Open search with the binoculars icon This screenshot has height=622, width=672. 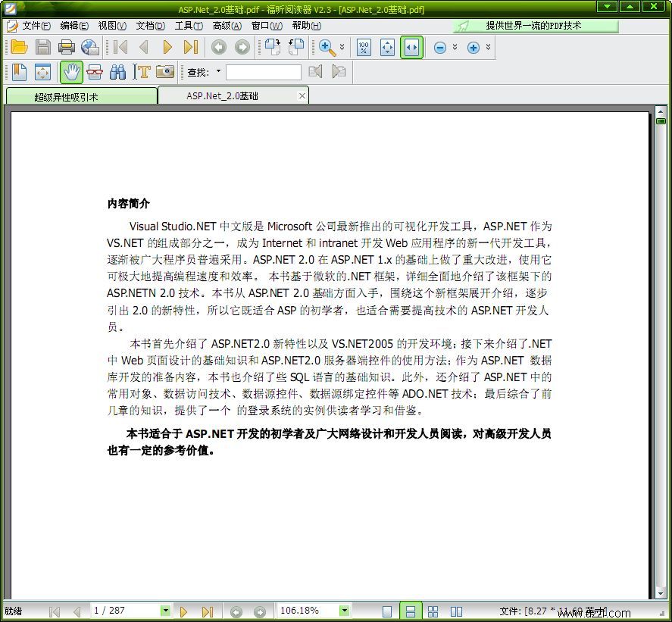tap(117, 71)
